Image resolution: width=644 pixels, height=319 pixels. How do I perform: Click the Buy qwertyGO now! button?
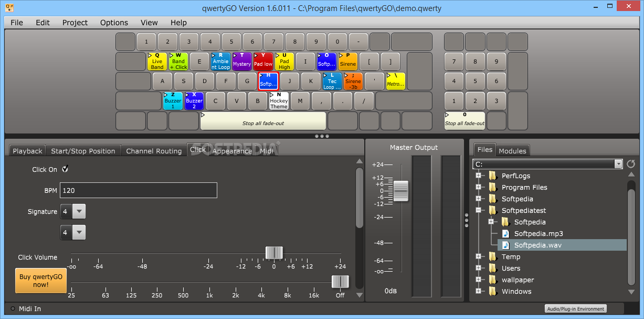pyautogui.click(x=41, y=281)
